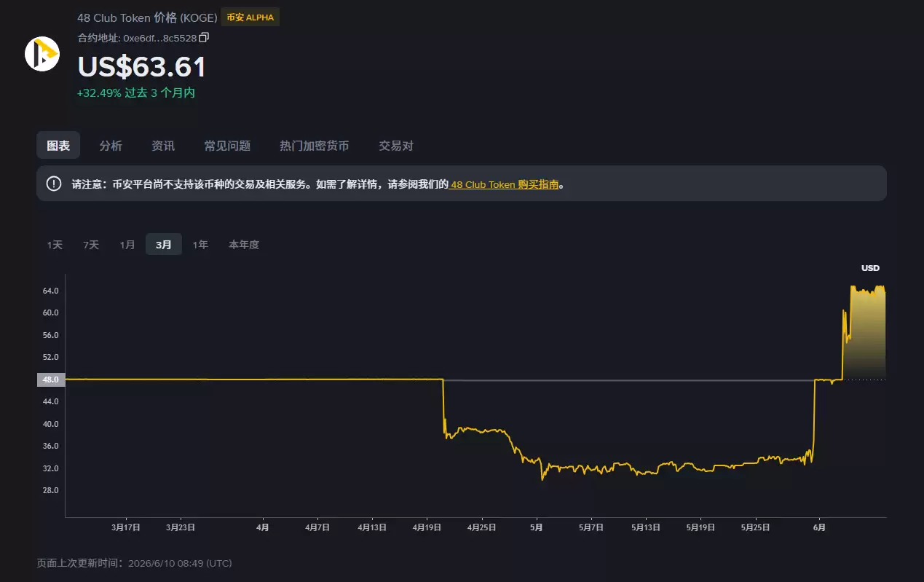Click the 48 Club Token 价格 (KOGE) title
Viewport: 924px width, 582px height.
tap(147, 17)
